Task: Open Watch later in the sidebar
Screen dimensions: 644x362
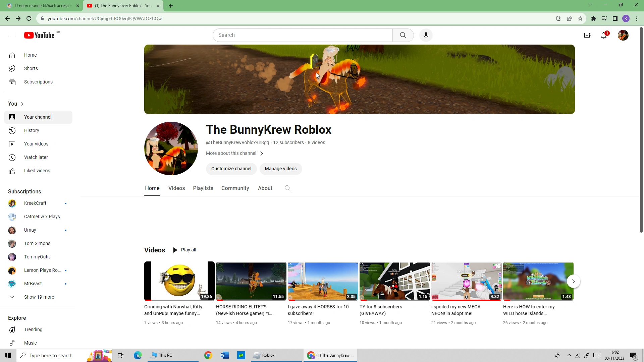Action: pyautogui.click(x=36, y=157)
